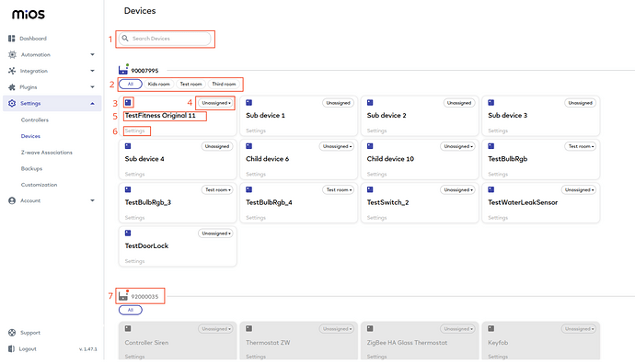Click device icon on TestWaterLeakSensor card
Screen dimensions: 635x364
491,189
